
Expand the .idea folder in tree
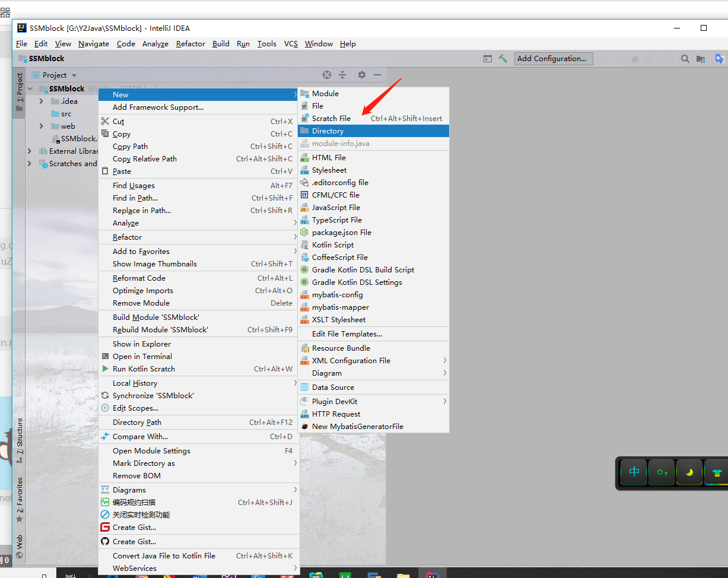click(x=41, y=101)
